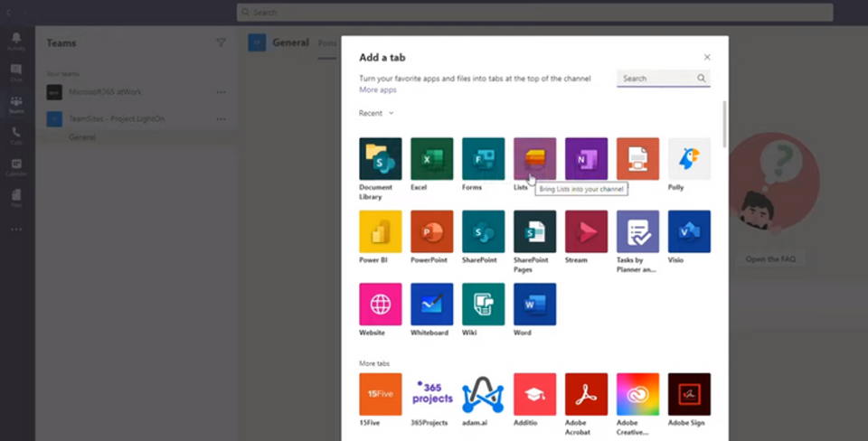
Task: Click the Open the FAQ button
Action: tap(770, 259)
